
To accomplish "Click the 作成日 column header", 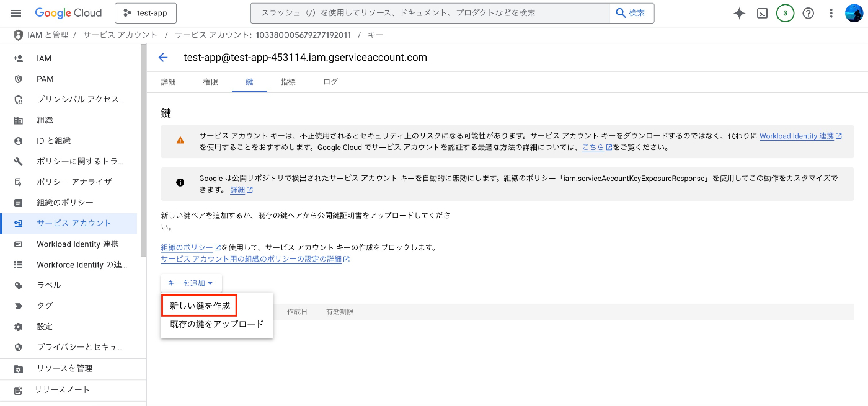I will 297,312.
